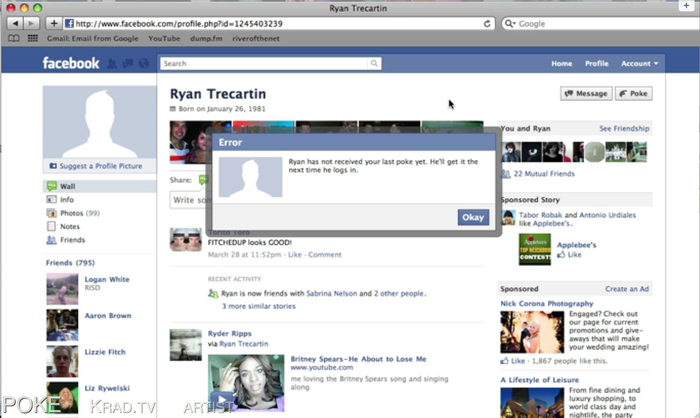Click the Safari forward arrow button
The width and height of the screenshot is (700, 418).
tap(31, 23)
